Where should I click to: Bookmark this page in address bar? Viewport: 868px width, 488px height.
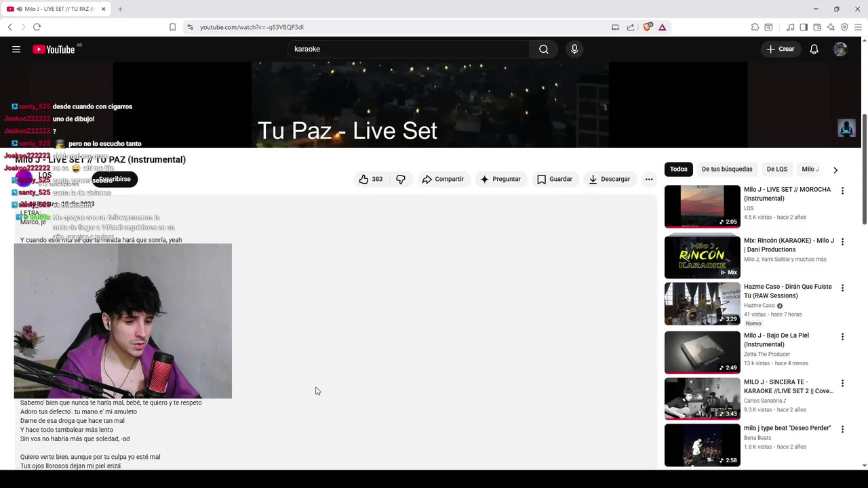click(172, 27)
